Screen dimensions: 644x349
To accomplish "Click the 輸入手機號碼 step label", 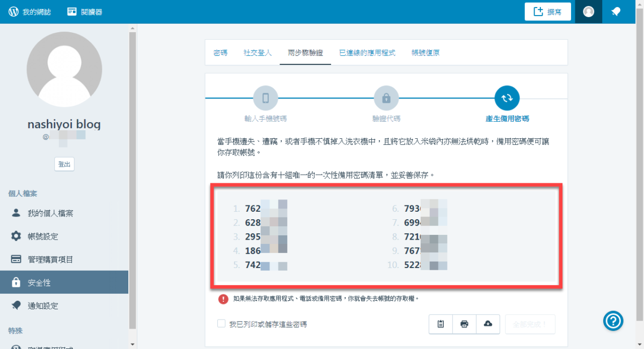I will (x=266, y=118).
